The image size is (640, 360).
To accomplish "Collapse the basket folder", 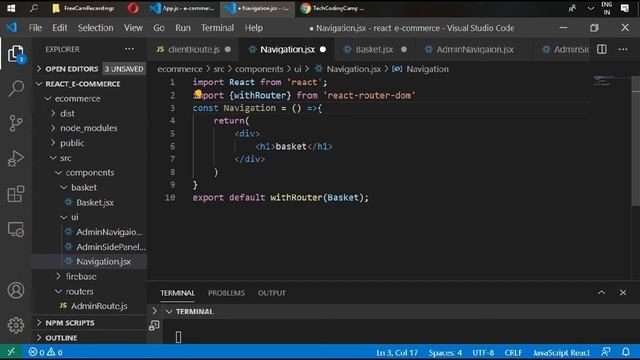I will pos(90,187).
